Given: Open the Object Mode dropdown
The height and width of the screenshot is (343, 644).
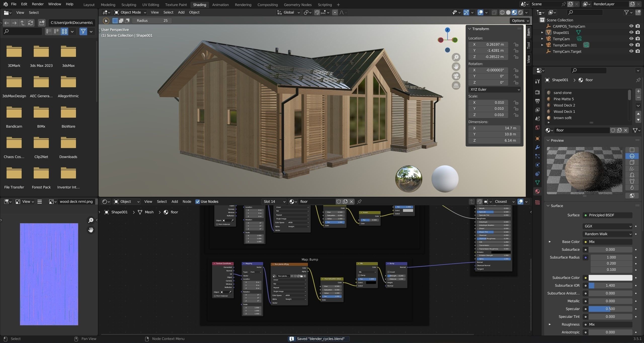Looking at the screenshot, I should pos(130,12).
